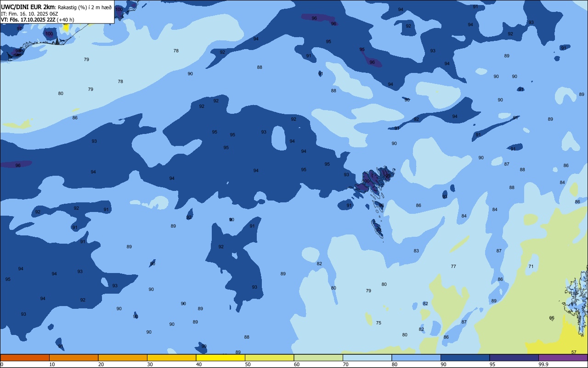Click the 60–70 pale green legend swatch
The image size is (588, 368).
click(x=318, y=357)
